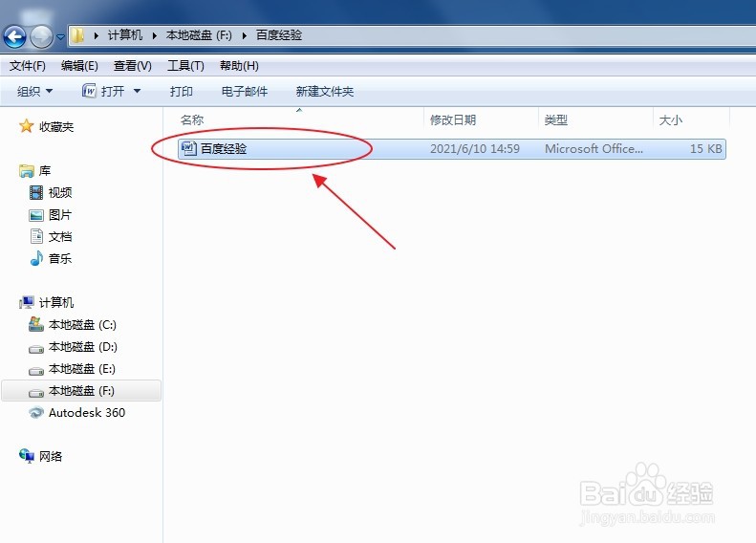Select 百度经验 in the address breadcrumb
Viewport: 756px width, 543px height.
click(x=279, y=35)
